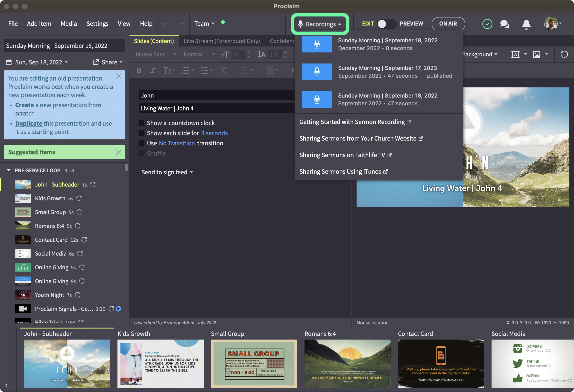Open the microphone recording from December 2022

317,44
